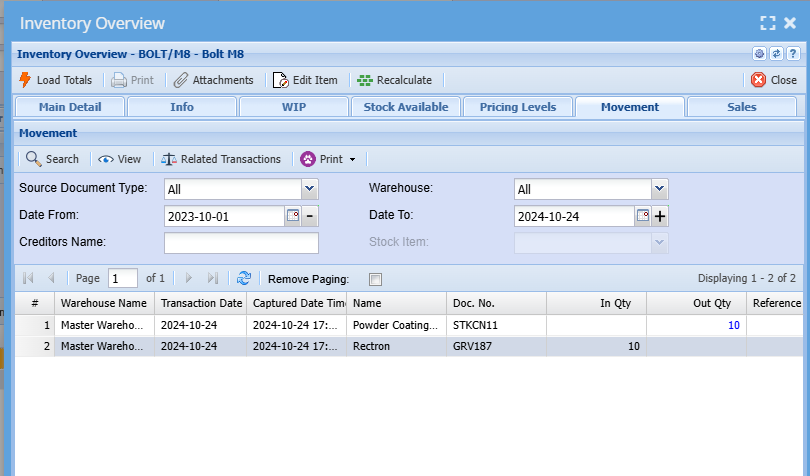Click the Search magnifier icon
This screenshot has width=810, height=476.
coord(33,159)
